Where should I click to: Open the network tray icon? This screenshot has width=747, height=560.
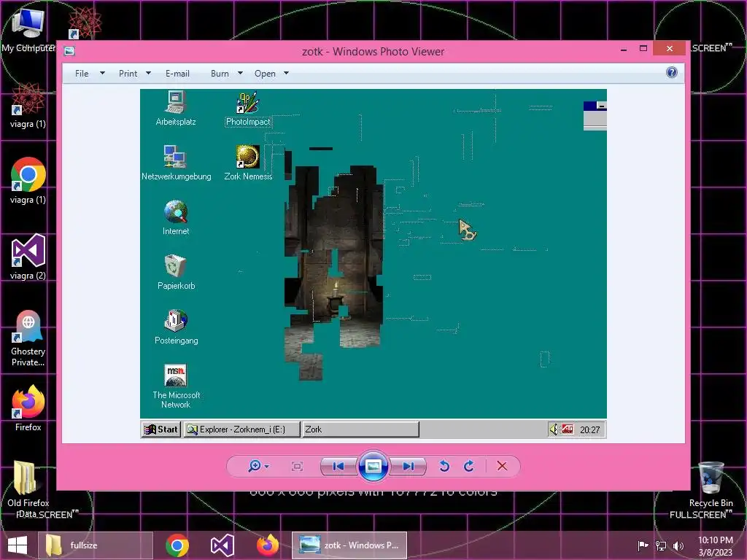(661, 545)
